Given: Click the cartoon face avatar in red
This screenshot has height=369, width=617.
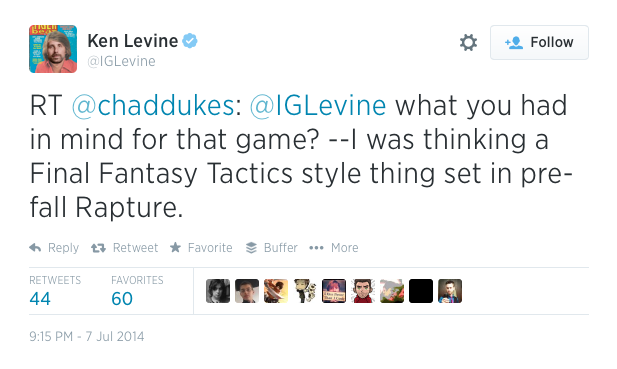Looking at the screenshot, I should pos(363,291).
